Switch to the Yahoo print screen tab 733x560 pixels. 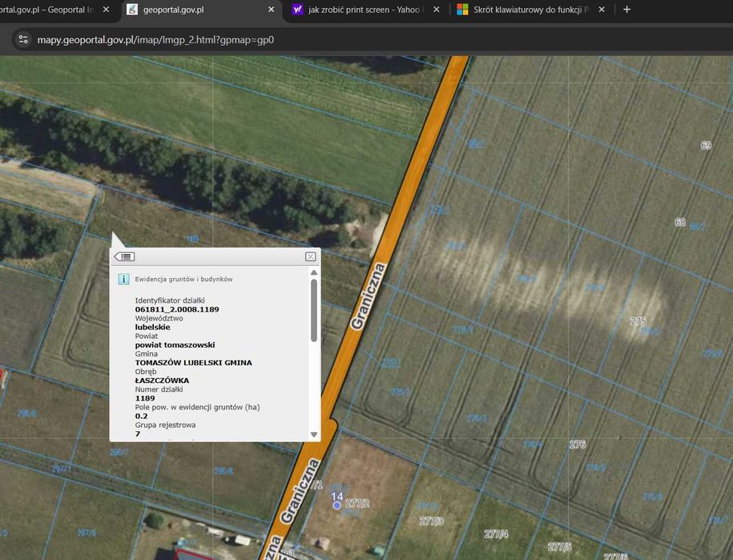point(364,10)
